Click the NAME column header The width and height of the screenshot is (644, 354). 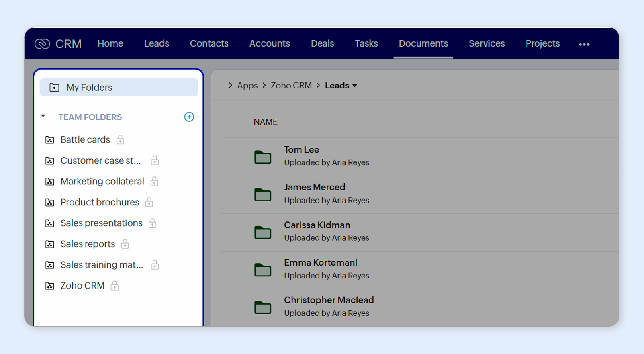[265, 122]
